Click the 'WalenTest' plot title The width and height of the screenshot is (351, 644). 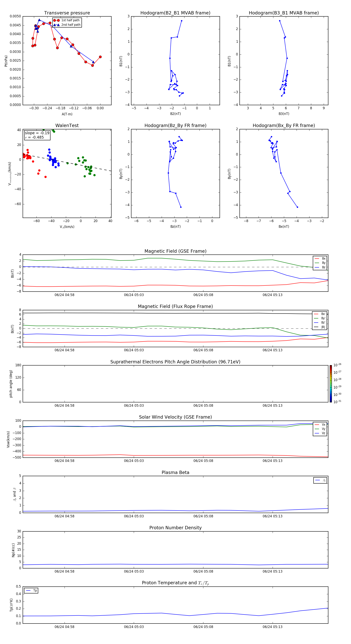(67, 125)
